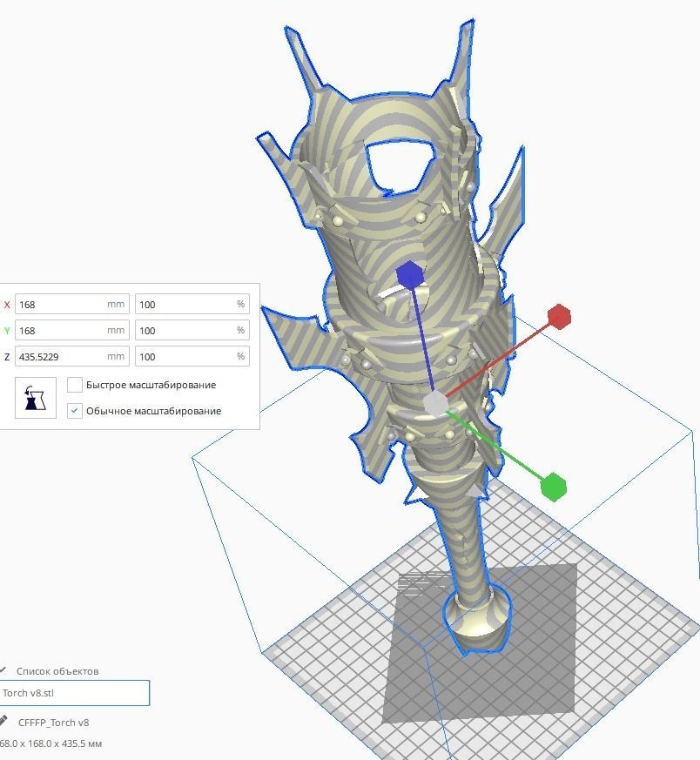Click the Z size field showing 435.5229
The width and height of the screenshot is (700, 760).
pos(71,356)
